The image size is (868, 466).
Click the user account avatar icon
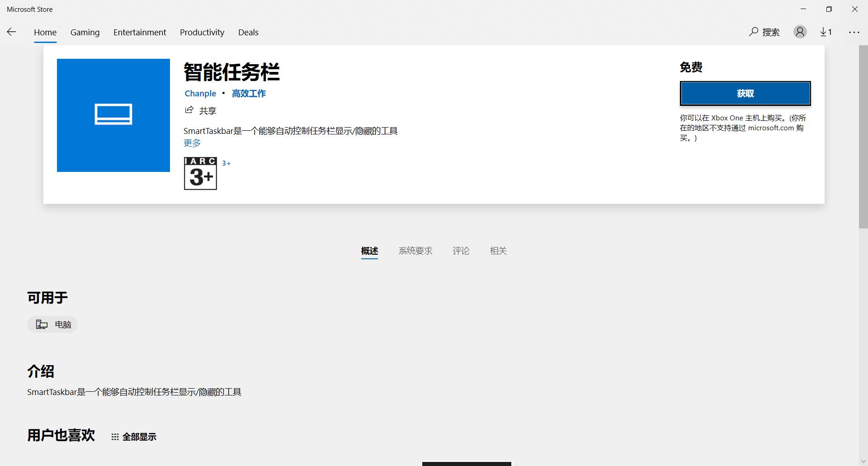[x=800, y=32]
